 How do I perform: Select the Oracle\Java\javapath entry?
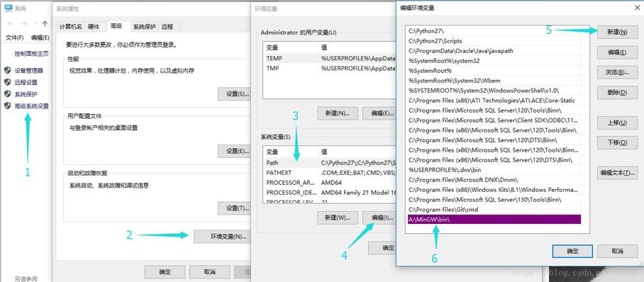(x=494, y=51)
